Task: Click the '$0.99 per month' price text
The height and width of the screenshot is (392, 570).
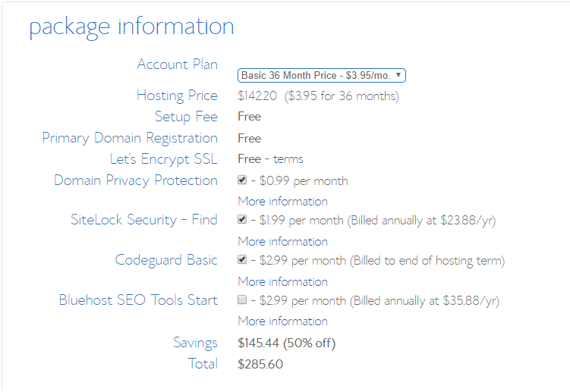Action: [x=304, y=181]
